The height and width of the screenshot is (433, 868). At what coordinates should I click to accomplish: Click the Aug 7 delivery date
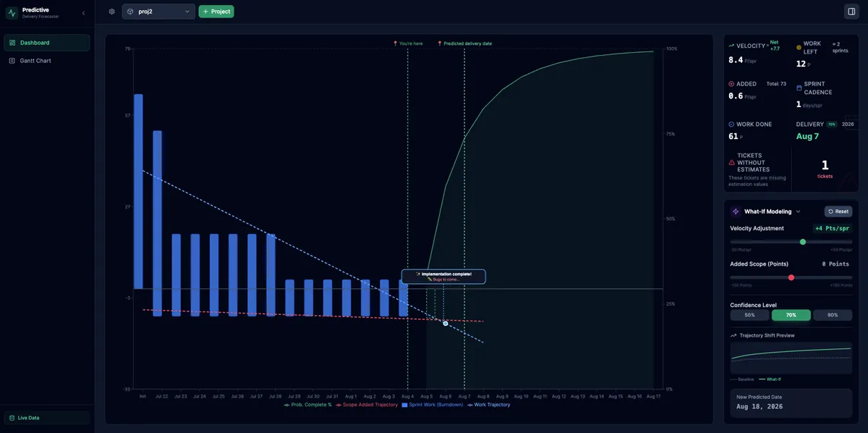tap(807, 136)
